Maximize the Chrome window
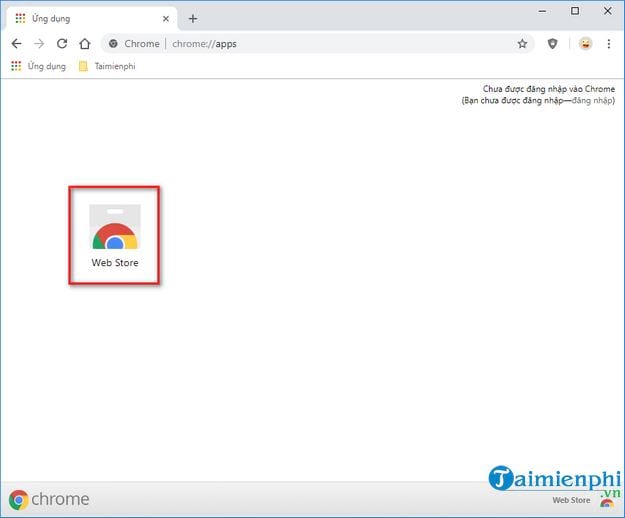The width and height of the screenshot is (625, 518). [x=575, y=11]
